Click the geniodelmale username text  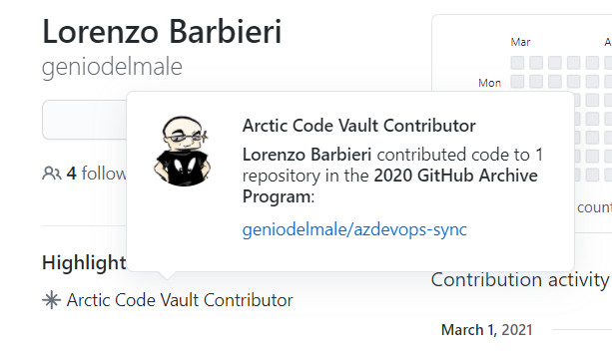[x=112, y=67]
